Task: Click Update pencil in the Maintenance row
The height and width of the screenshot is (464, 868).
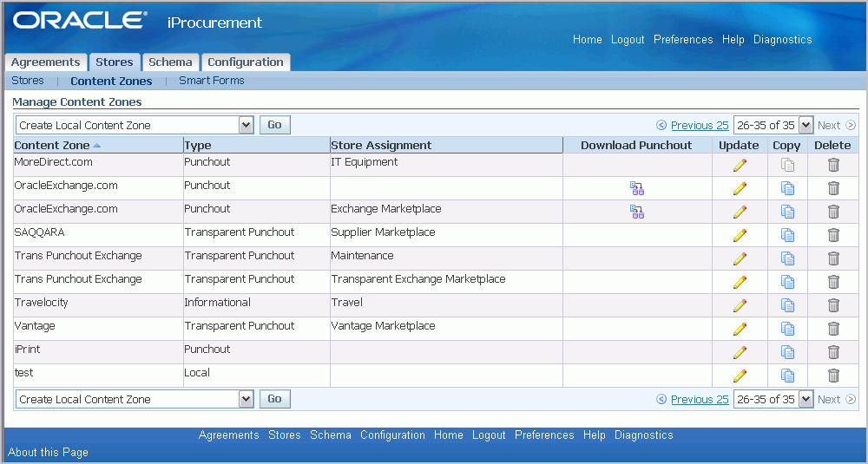Action: [740, 258]
